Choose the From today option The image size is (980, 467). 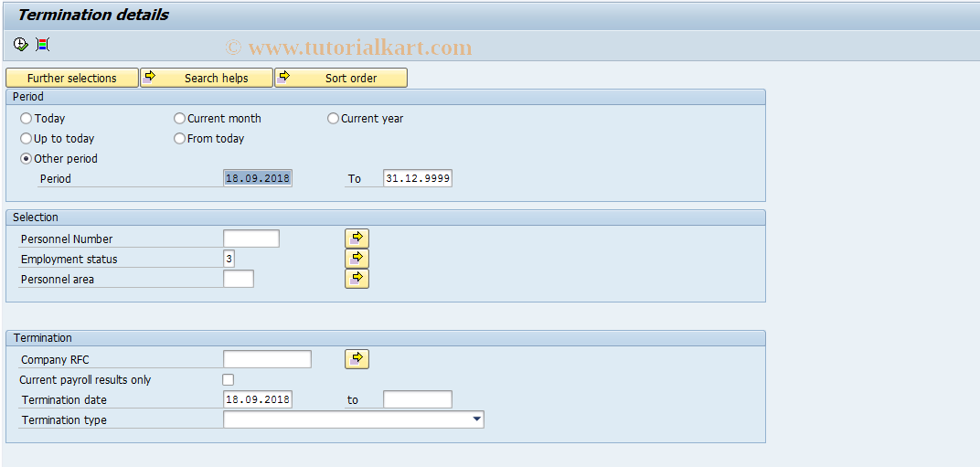coord(179,138)
